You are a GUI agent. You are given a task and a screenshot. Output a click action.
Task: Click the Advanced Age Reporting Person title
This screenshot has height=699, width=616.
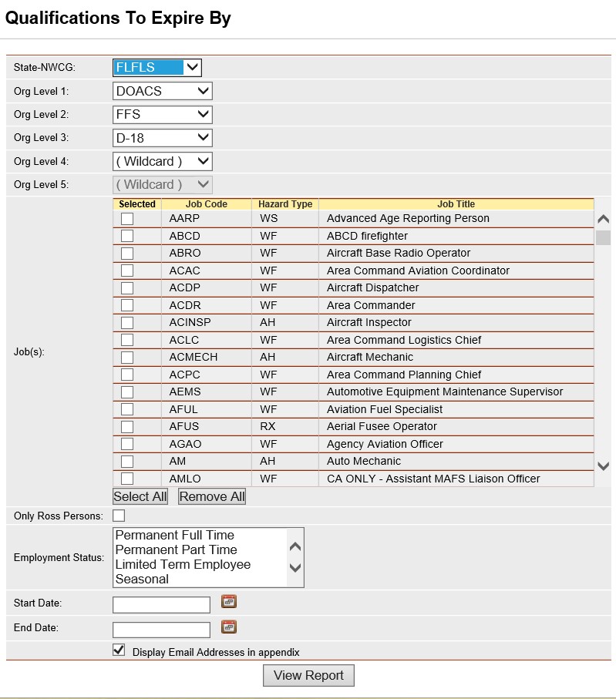408,218
